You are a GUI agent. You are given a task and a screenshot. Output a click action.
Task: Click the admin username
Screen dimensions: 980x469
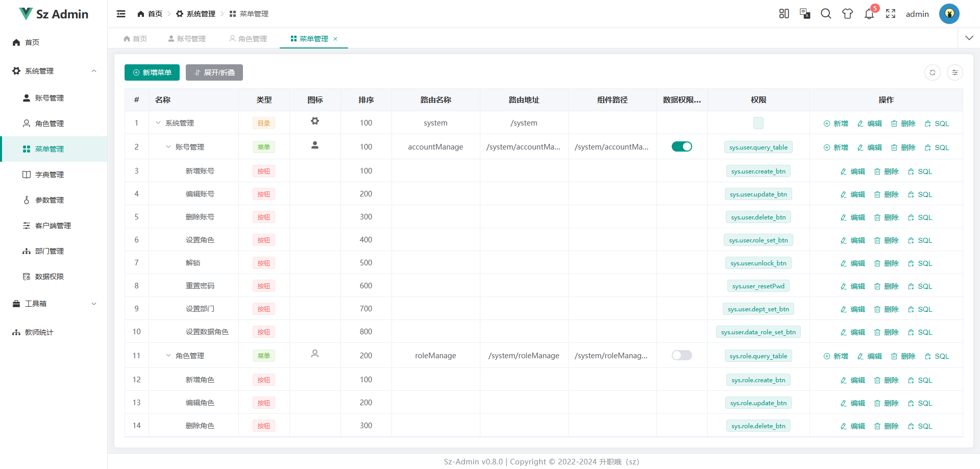917,14
